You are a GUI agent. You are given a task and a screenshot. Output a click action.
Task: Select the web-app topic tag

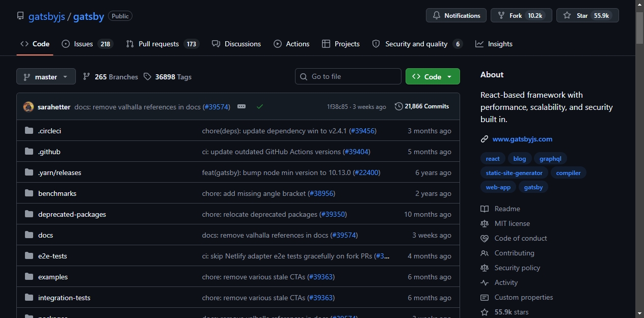pyautogui.click(x=498, y=187)
